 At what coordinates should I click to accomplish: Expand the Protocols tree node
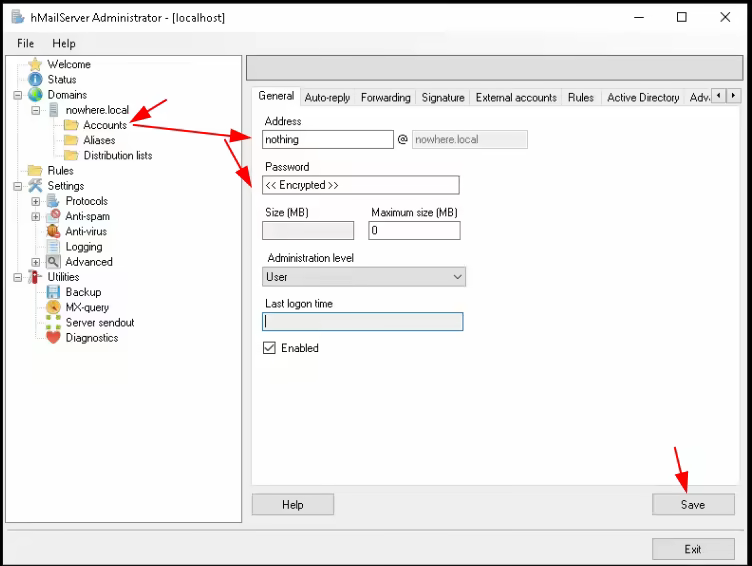point(35,201)
